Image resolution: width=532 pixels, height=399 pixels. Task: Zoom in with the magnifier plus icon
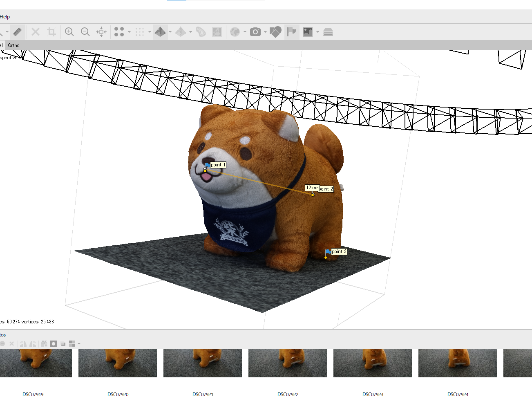pyautogui.click(x=69, y=32)
